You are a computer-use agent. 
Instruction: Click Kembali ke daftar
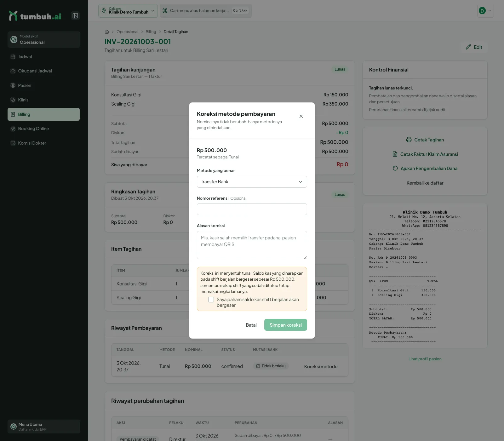[425, 183]
